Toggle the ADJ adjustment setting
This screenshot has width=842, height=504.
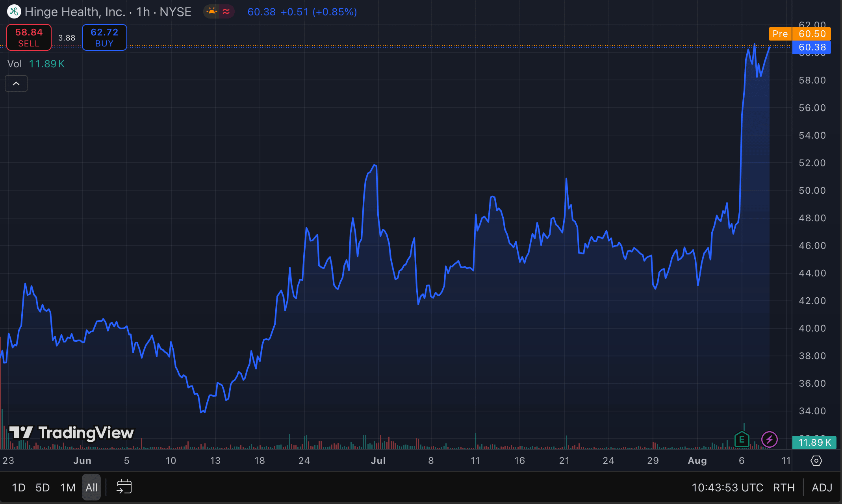(x=822, y=487)
